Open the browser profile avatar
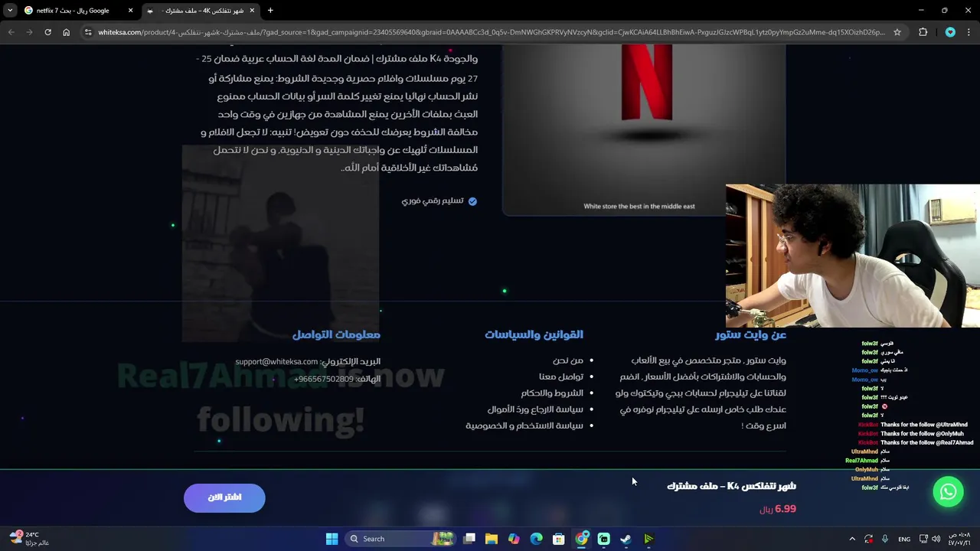The width and height of the screenshot is (980, 551). 950,32
